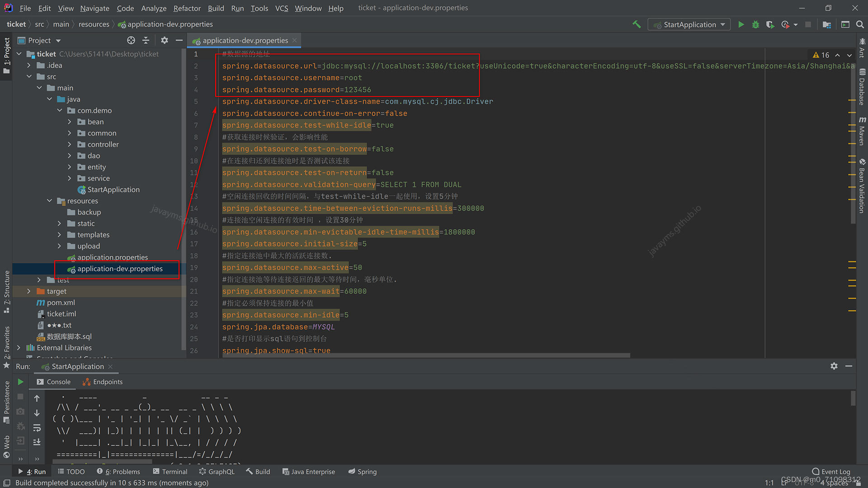
Task: Click the disabled Stop square in toolbar
Action: point(808,24)
